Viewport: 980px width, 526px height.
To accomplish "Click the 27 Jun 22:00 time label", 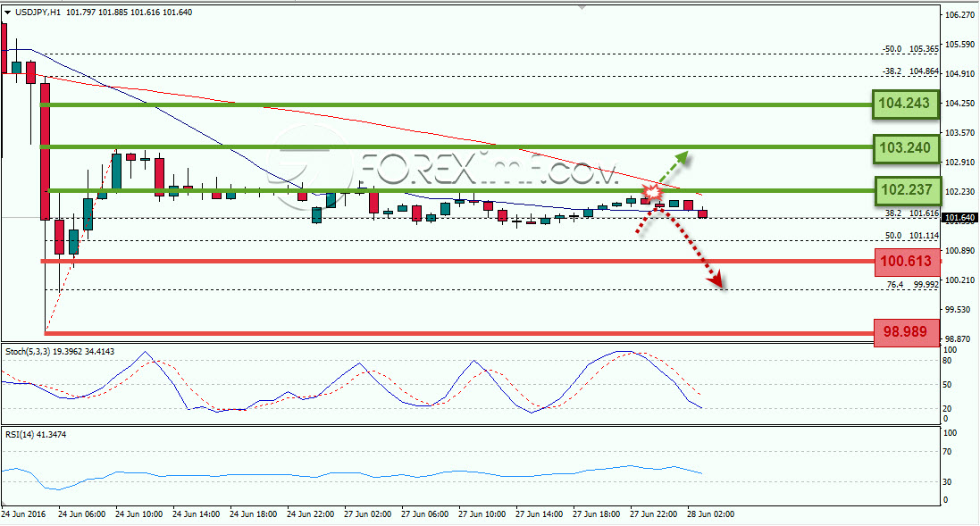I will click(x=654, y=514).
